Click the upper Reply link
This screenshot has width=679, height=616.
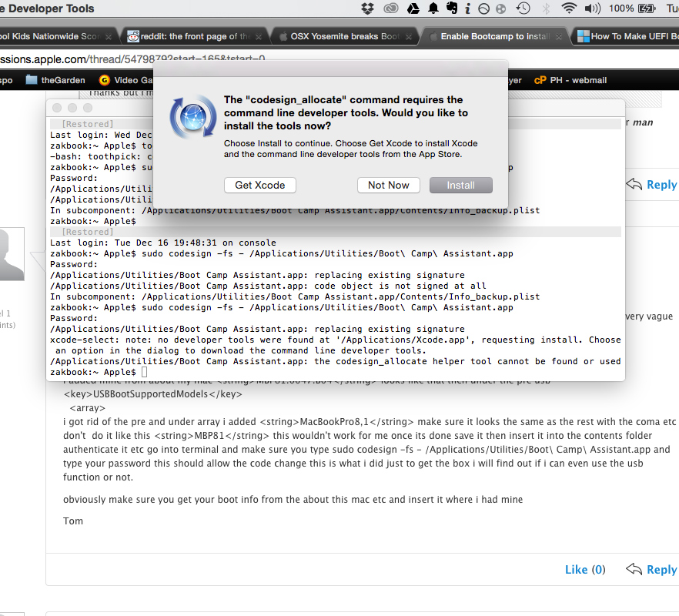click(x=661, y=185)
